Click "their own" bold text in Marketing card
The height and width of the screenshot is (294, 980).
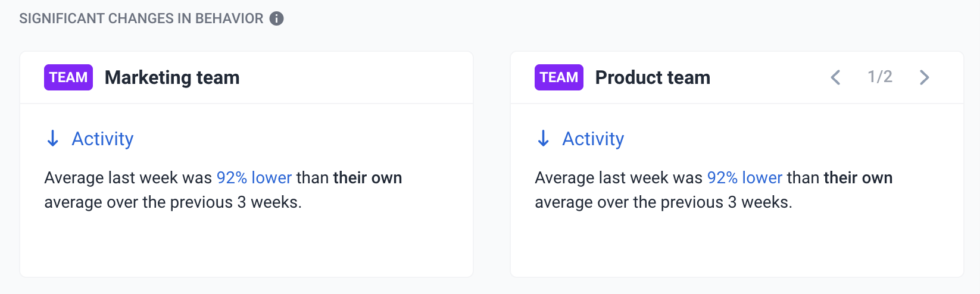pyautogui.click(x=367, y=178)
